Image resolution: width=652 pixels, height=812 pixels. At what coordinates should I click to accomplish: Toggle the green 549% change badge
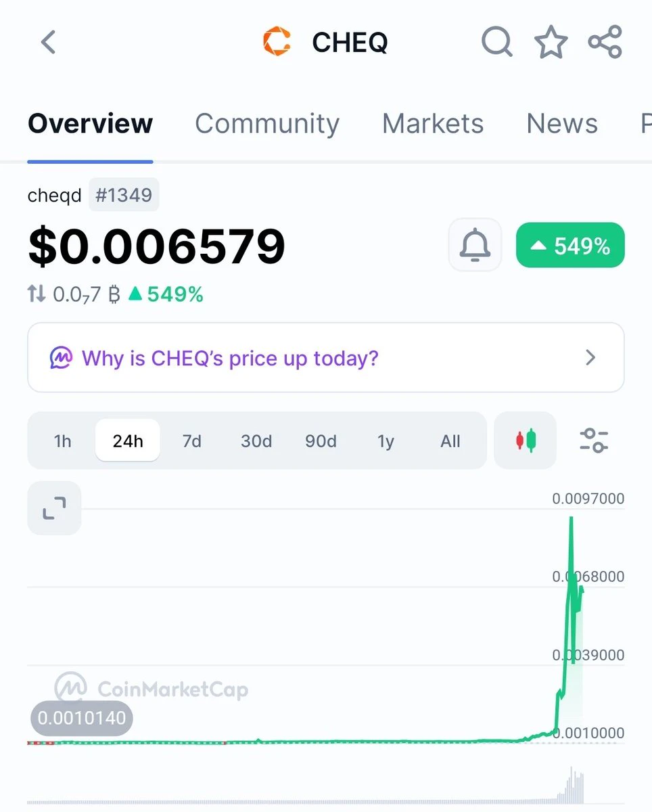click(570, 245)
